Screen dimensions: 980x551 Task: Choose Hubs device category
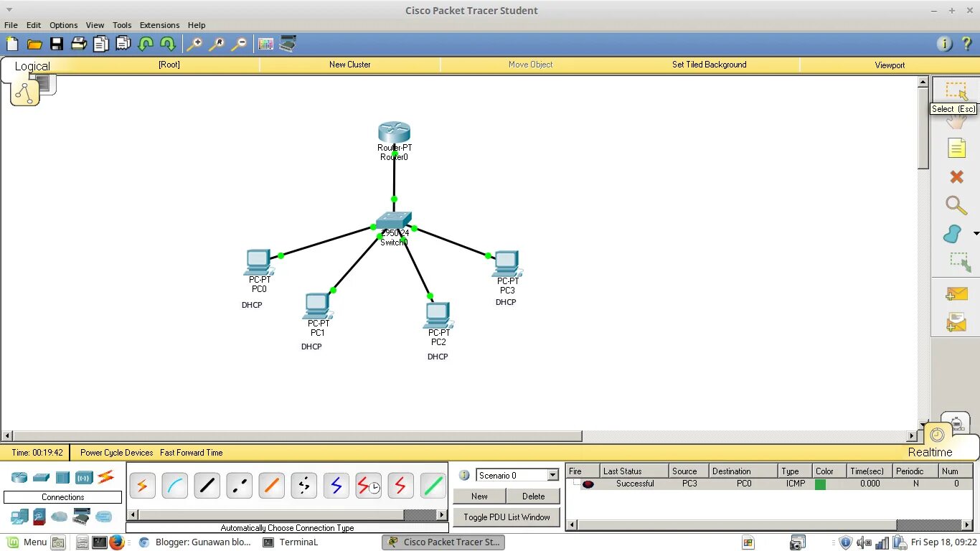63,477
